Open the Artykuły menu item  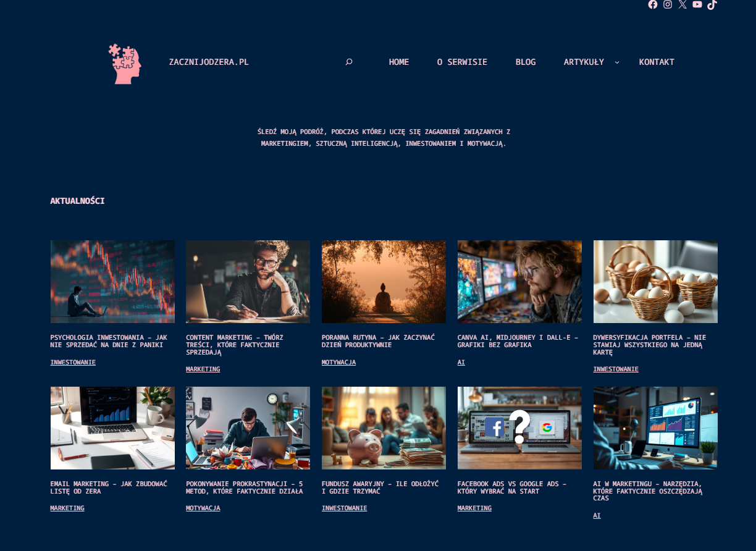pos(584,62)
